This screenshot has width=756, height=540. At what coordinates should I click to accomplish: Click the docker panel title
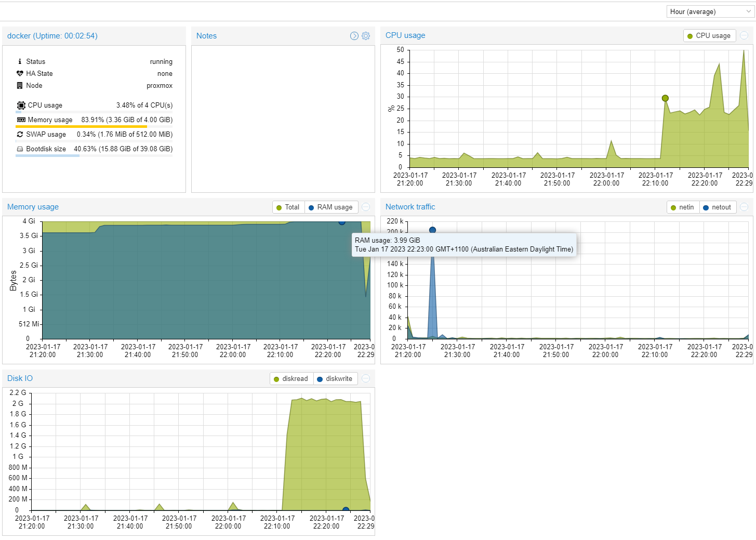point(52,35)
